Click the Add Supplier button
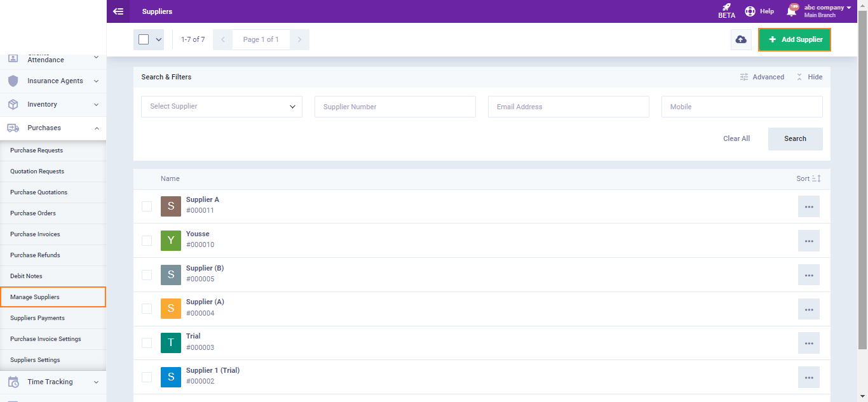 [794, 39]
